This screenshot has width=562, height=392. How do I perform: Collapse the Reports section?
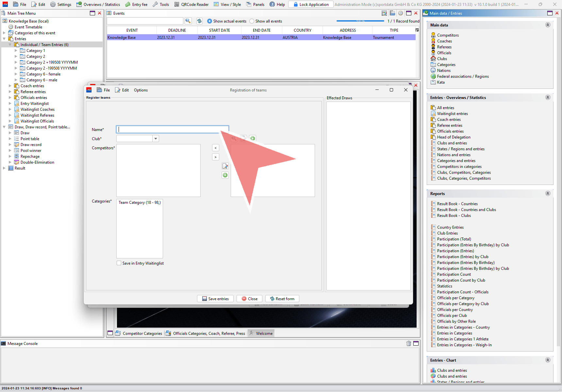click(x=548, y=193)
